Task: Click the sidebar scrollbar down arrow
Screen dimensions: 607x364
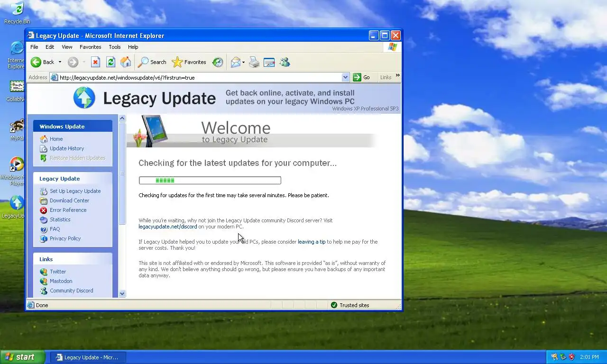Action: click(x=122, y=293)
